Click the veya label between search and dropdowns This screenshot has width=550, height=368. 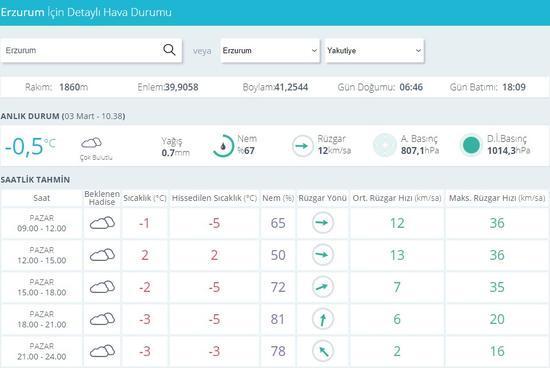(x=202, y=51)
